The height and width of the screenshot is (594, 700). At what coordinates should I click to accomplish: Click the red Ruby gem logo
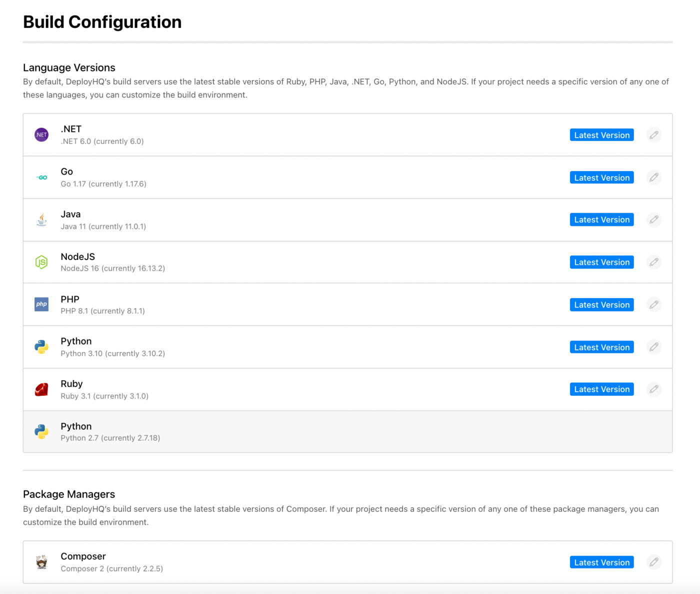pos(41,389)
